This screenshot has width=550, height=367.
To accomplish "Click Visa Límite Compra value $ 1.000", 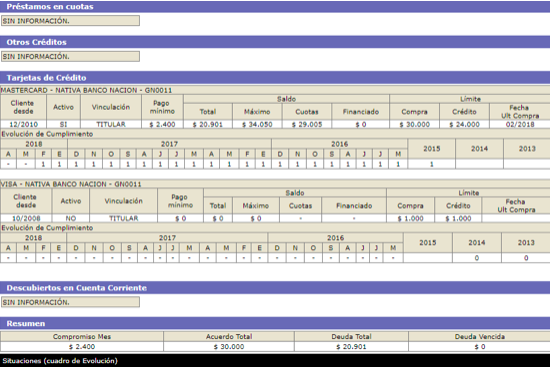I will (410, 218).
